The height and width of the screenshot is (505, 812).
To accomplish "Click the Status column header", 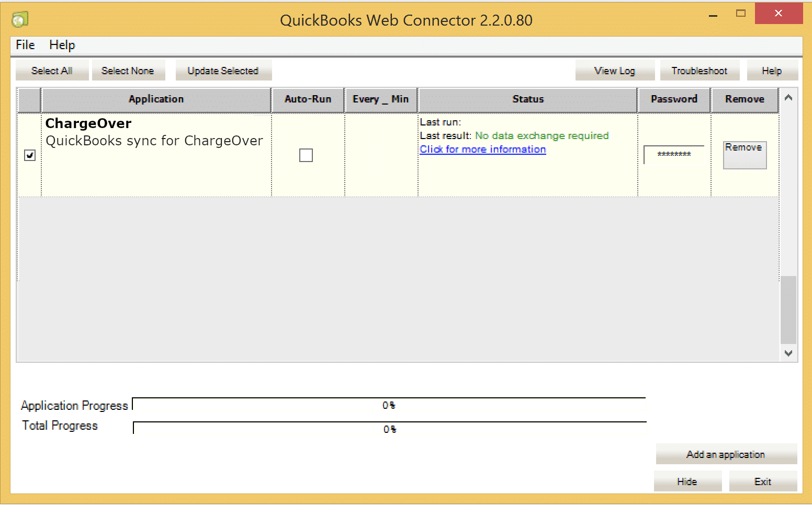I will tap(528, 99).
